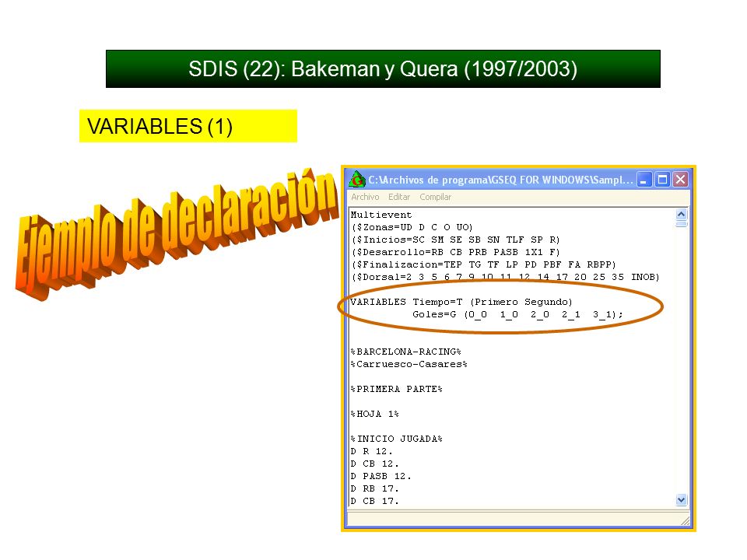Screen dimensions: 747x560
Task: Minimize the GSEQ window
Action: [644, 180]
